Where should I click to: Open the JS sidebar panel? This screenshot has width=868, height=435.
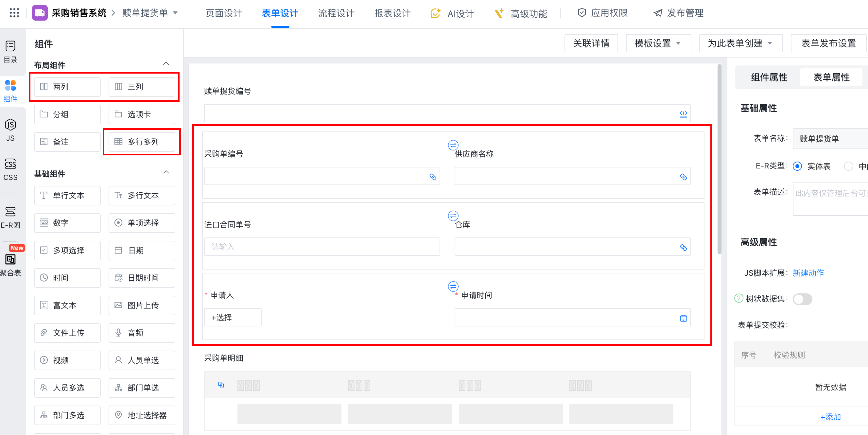coord(10,130)
